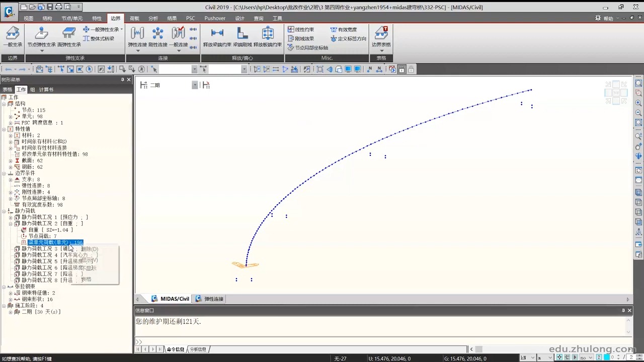Click the command input line in the message window
644x362 pixels.
pyautogui.click(x=380, y=342)
